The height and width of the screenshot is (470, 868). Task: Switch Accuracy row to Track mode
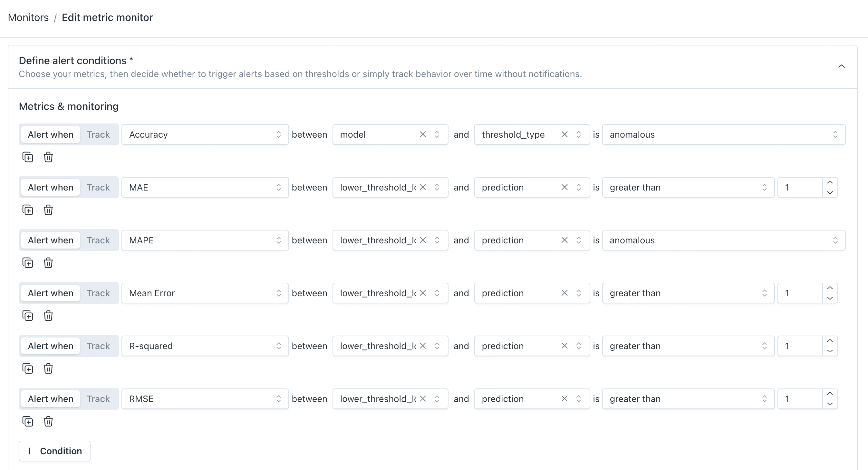(98, 134)
